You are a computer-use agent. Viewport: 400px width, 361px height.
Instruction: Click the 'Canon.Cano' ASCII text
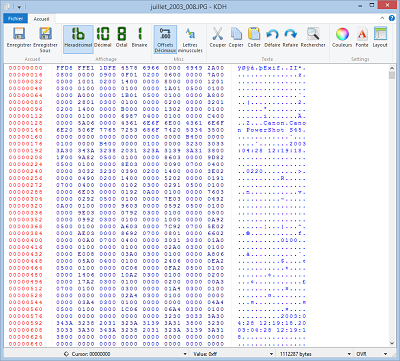[x=284, y=123]
